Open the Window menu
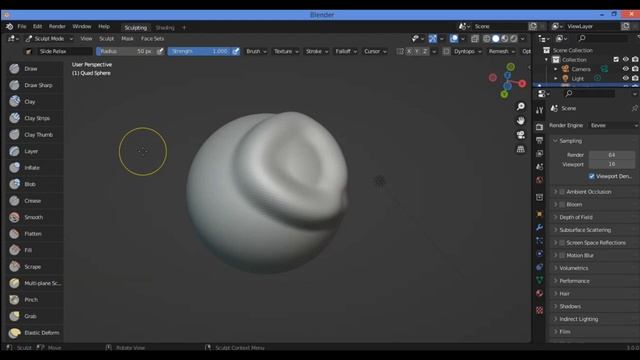This screenshot has height=360, width=640. (x=82, y=27)
